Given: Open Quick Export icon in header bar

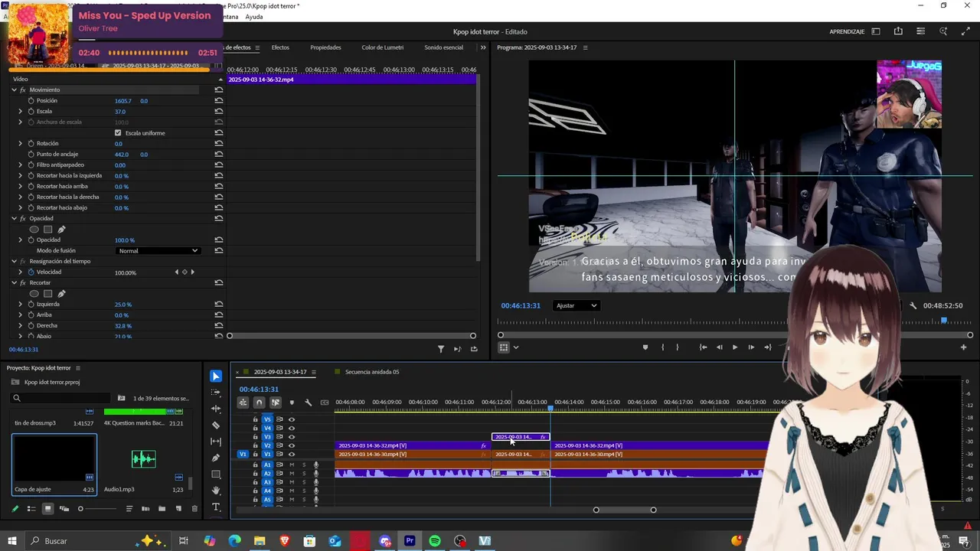Looking at the screenshot, I should point(898,31).
